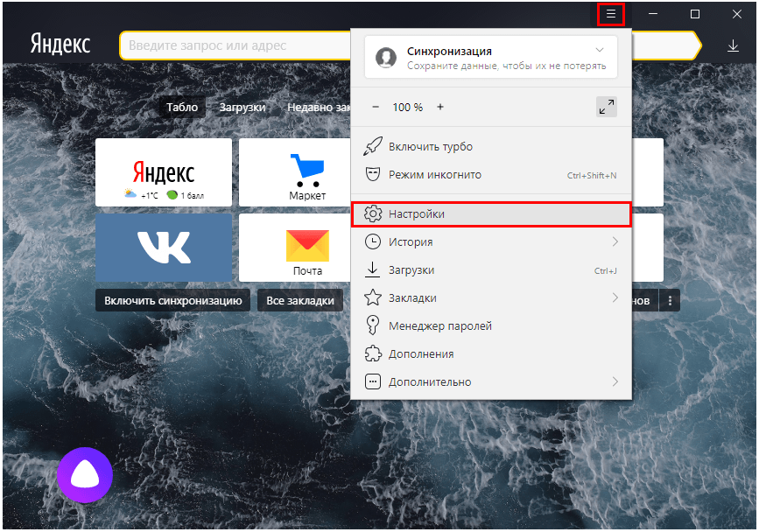This screenshot has width=759, height=532.
Task: Click Включить синхронизацию button
Action: [172, 301]
